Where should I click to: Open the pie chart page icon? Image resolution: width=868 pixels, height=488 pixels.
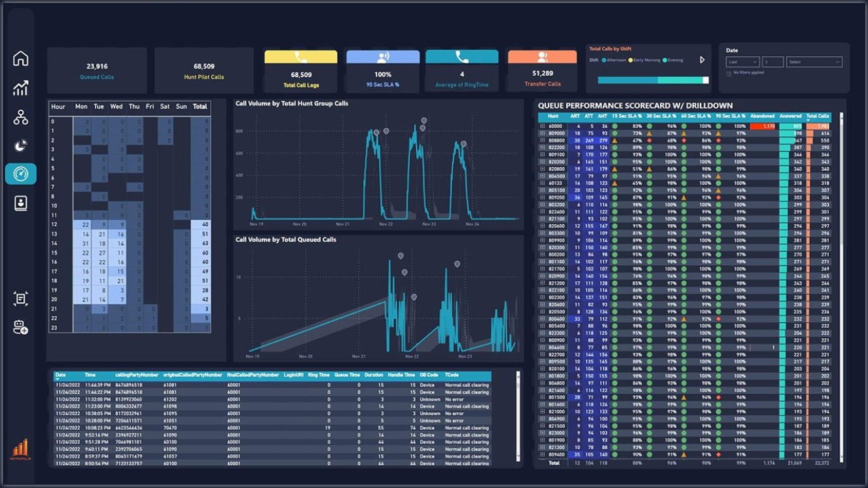(20, 145)
